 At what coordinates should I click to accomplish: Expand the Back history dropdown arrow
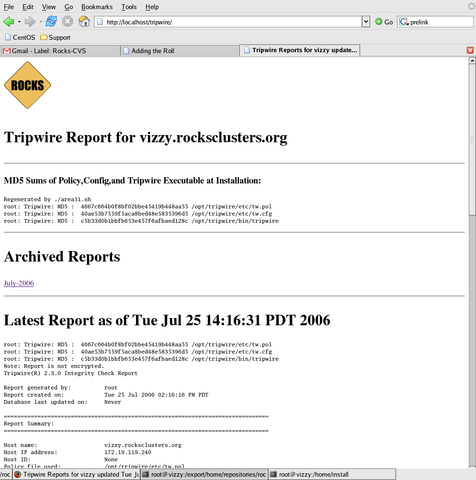19,22
